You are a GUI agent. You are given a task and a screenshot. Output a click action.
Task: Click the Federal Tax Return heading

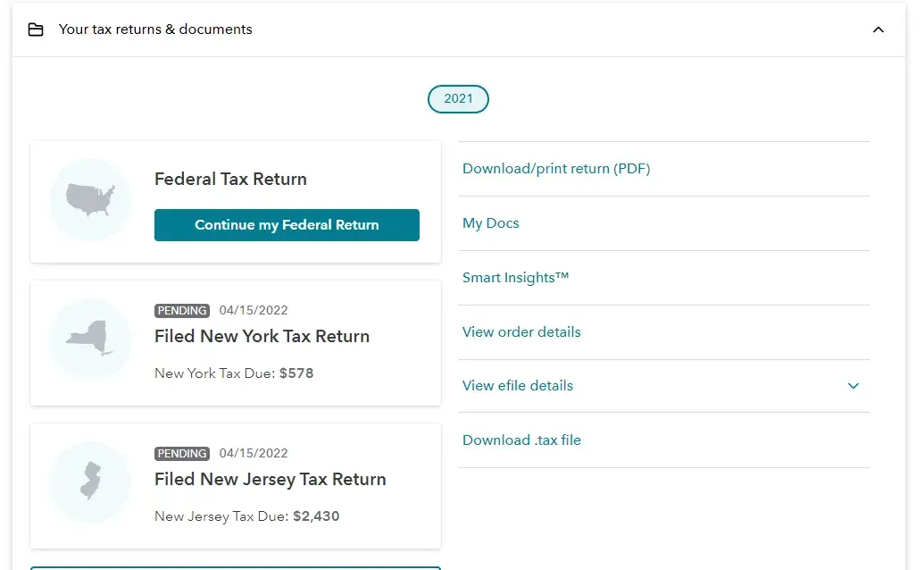tap(230, 180)
